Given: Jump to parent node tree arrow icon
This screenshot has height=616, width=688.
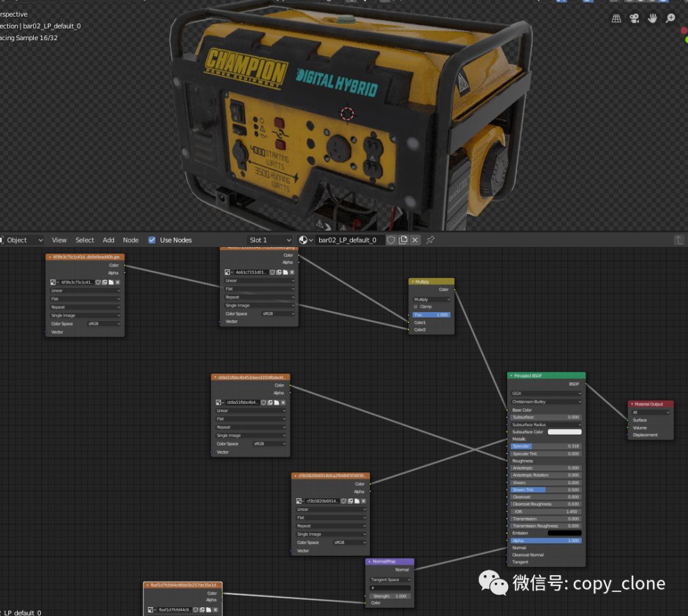Looking at the screenshot, I should (x=679, y=240).
